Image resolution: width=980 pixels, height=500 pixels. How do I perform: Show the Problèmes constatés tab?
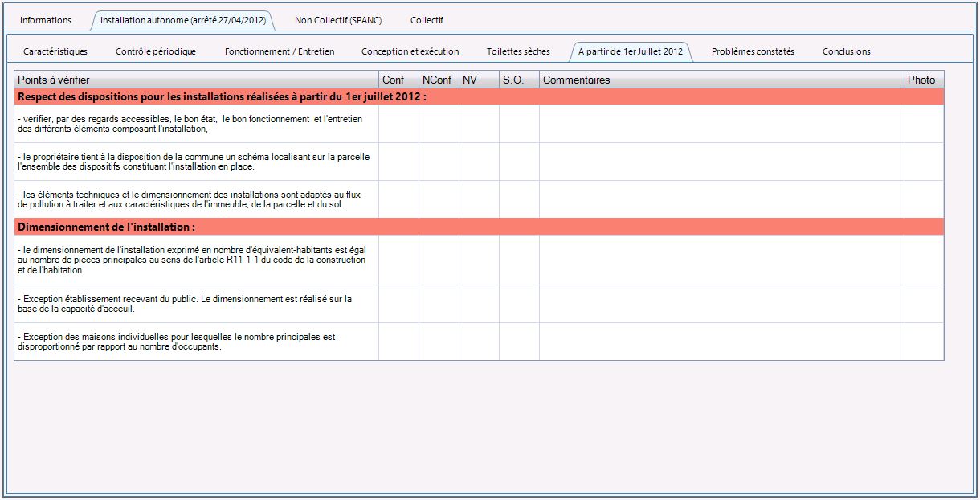point(753,51)
